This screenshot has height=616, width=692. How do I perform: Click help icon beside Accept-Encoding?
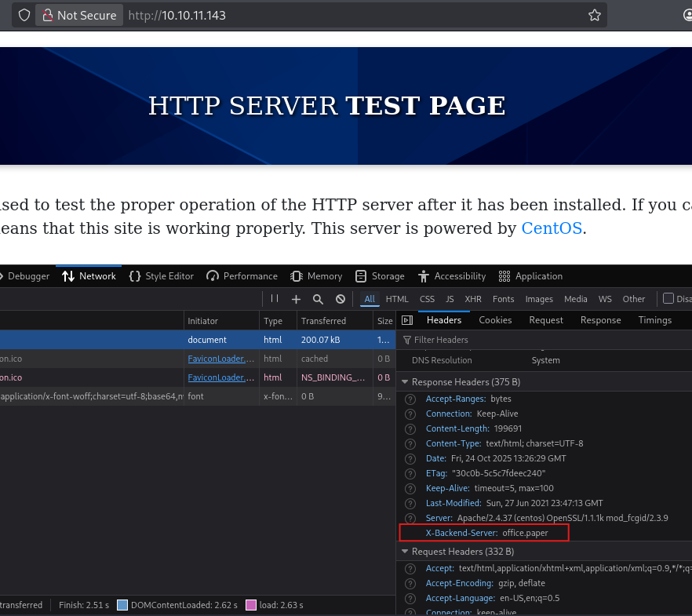tap(410, 584)
